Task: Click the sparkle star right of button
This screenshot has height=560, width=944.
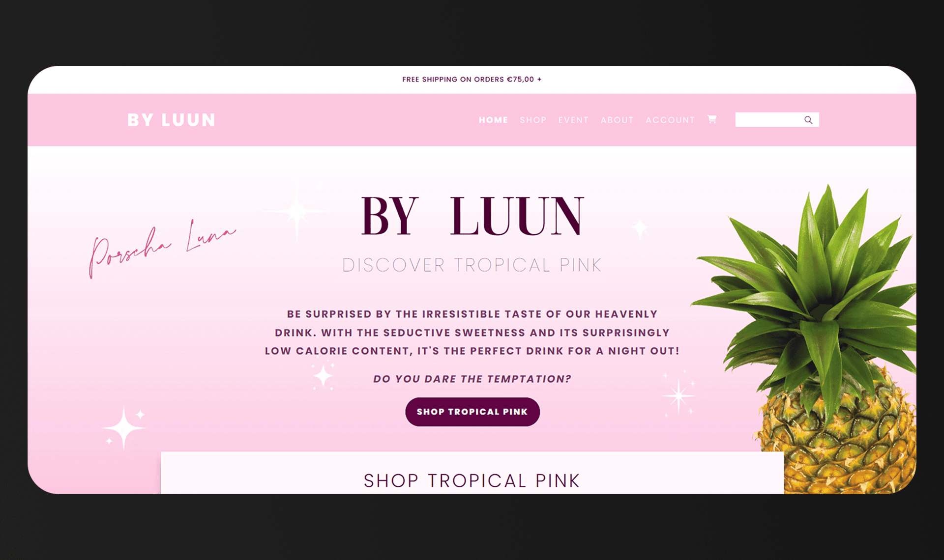Action: coord(678,395)
